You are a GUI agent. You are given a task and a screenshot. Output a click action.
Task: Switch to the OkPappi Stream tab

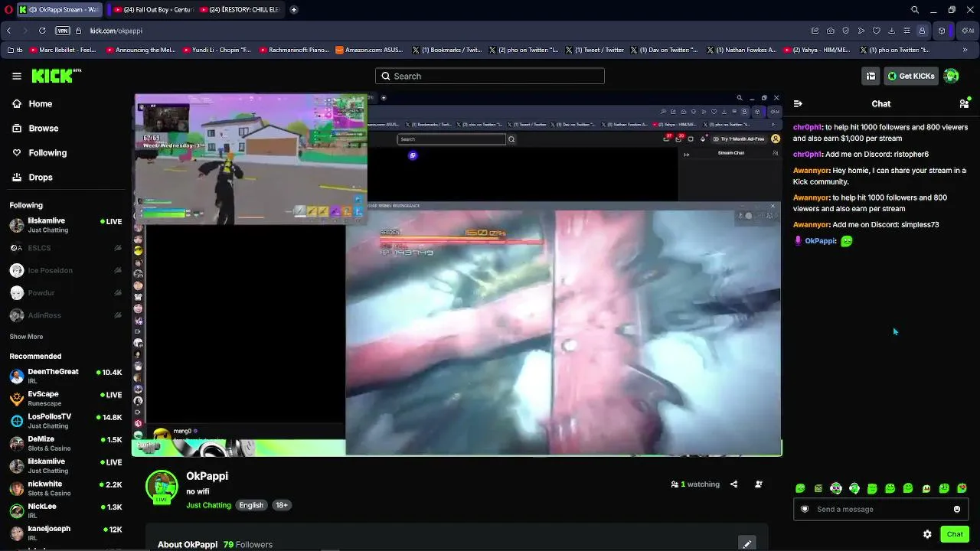click(x=59, y=10)
